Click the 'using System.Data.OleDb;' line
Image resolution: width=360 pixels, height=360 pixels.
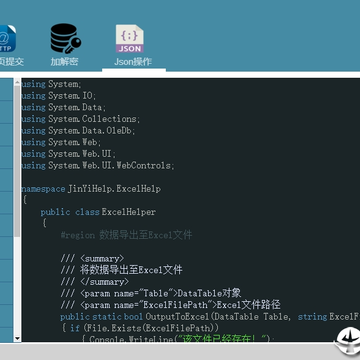(x=79, y=131)
